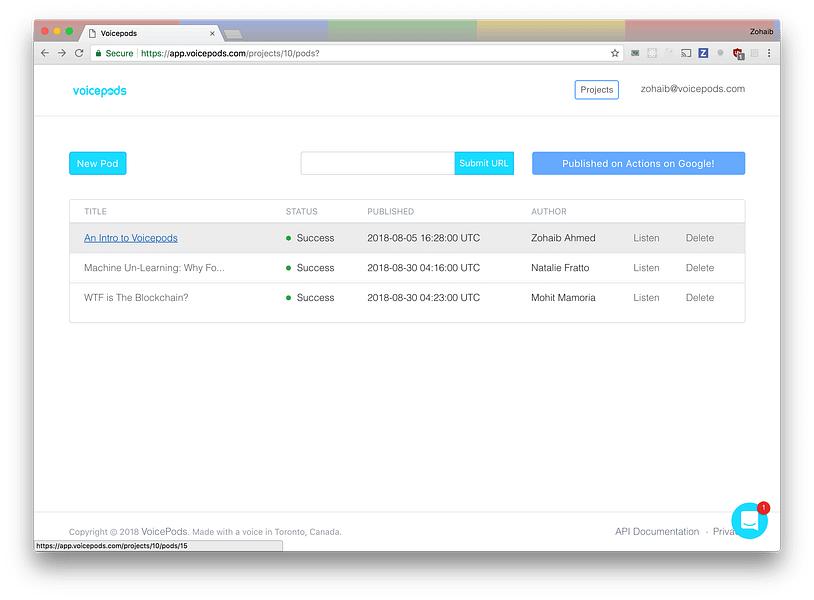This screenshot has height=600, width=814.
Task: Delete WTF is The Blockchain pod
Action: click(700, 297)
